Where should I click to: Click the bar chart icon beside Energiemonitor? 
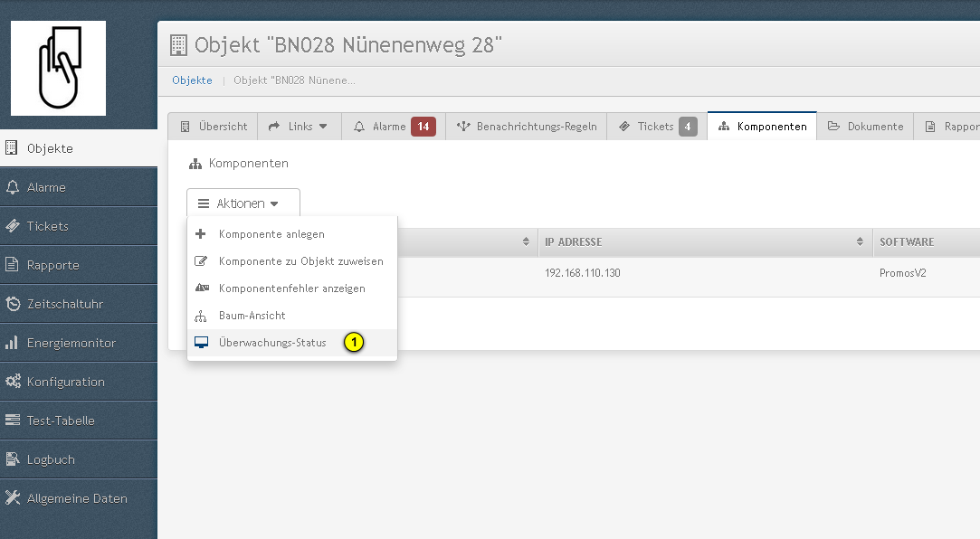tap(12, 343)
